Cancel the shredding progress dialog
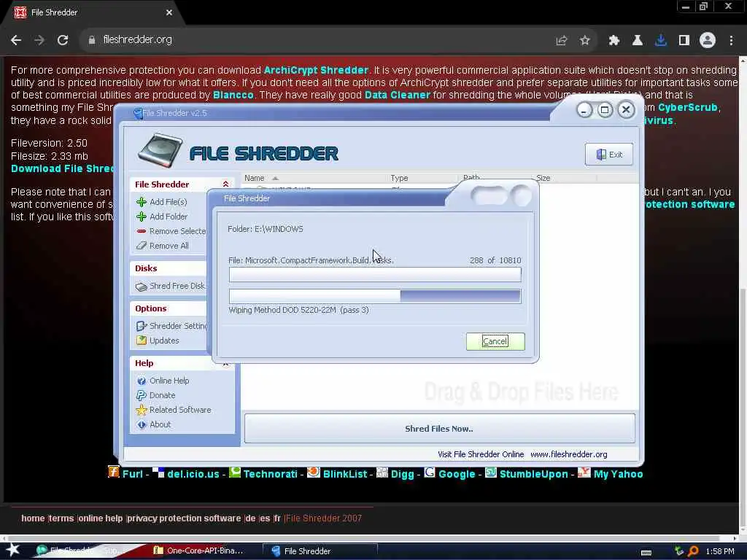Viewport: 747px width, 560px height. pos(495,341)
